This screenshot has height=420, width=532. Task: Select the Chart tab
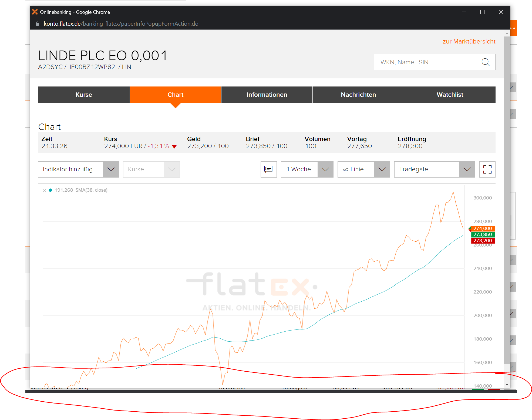176,95
